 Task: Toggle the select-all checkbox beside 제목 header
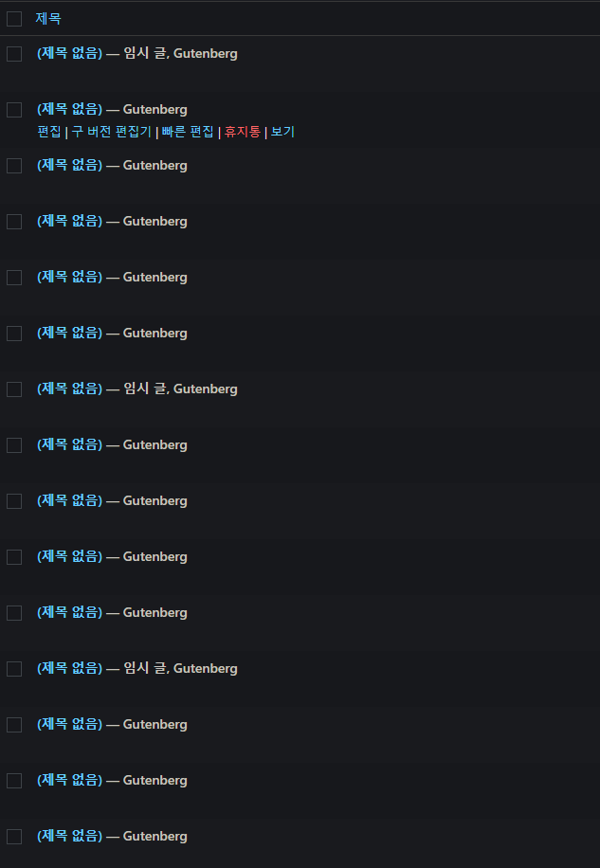pyautogui.click(x=14, y=19)
